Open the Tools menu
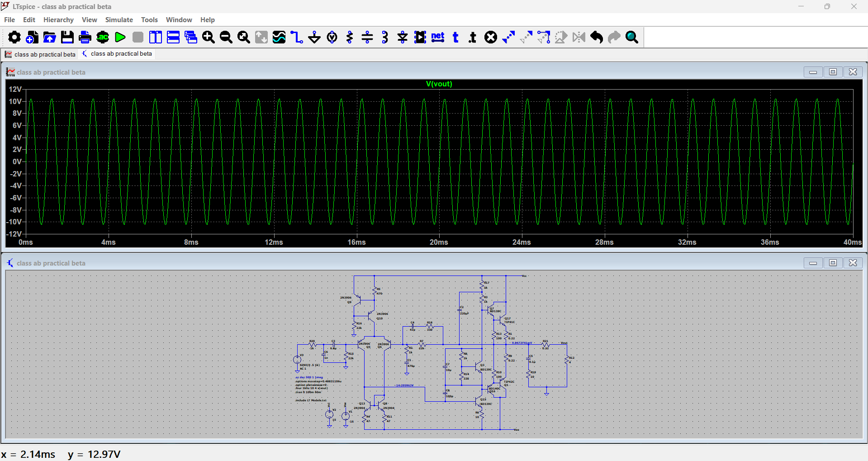This screenshot has height=461, width=868. point(149,20)
